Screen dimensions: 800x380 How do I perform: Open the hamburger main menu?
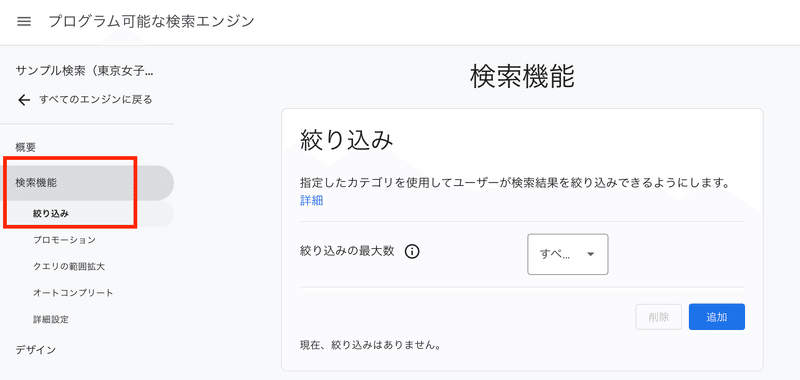coord(24,21)
